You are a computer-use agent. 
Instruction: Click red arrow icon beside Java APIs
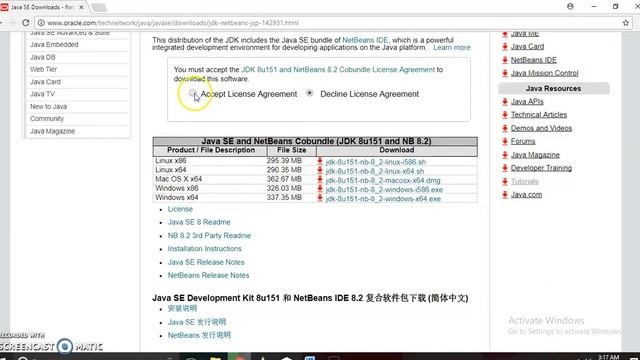(x=505, y=102)
